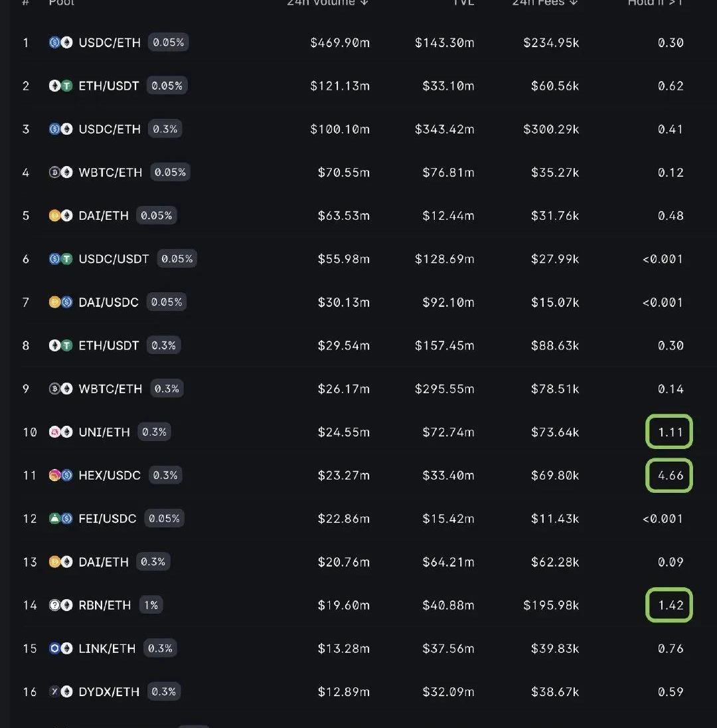Open the rank 3 USDC/ETH pool name
Screen dimensions: 717x728
point(110,129)
